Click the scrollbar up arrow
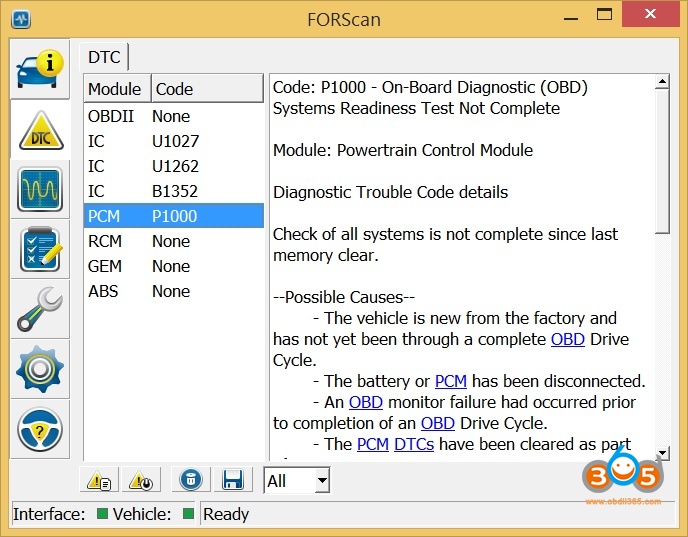The image size is (688, 537). click(x=662, y=82)
